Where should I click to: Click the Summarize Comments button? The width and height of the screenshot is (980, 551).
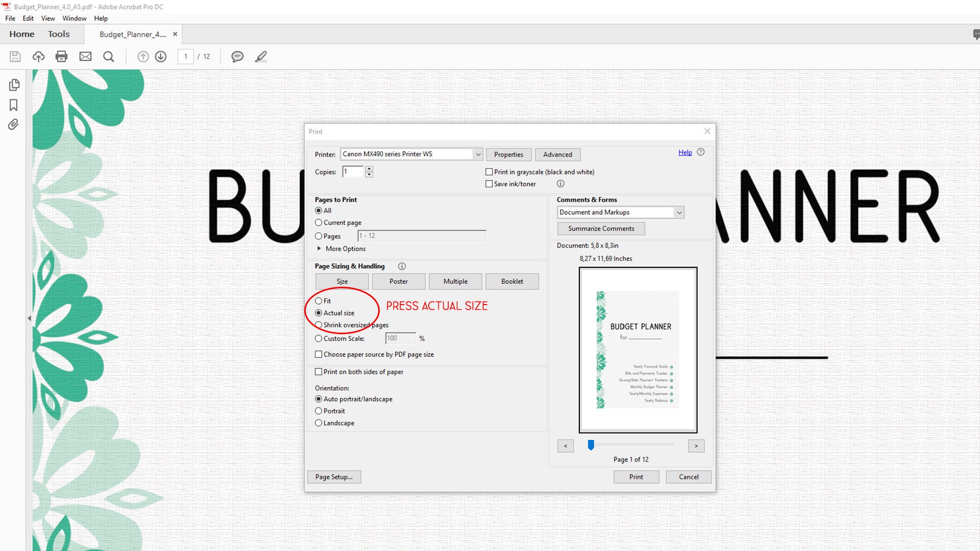[x=601, y=229]
